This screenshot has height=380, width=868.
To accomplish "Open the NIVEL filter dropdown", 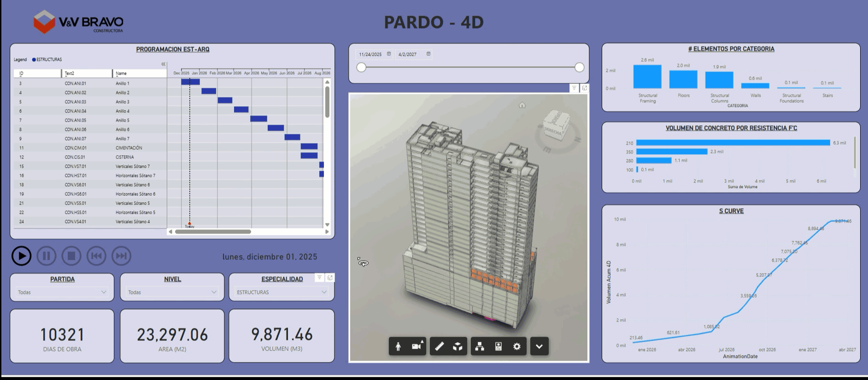I will coord(172,292).
